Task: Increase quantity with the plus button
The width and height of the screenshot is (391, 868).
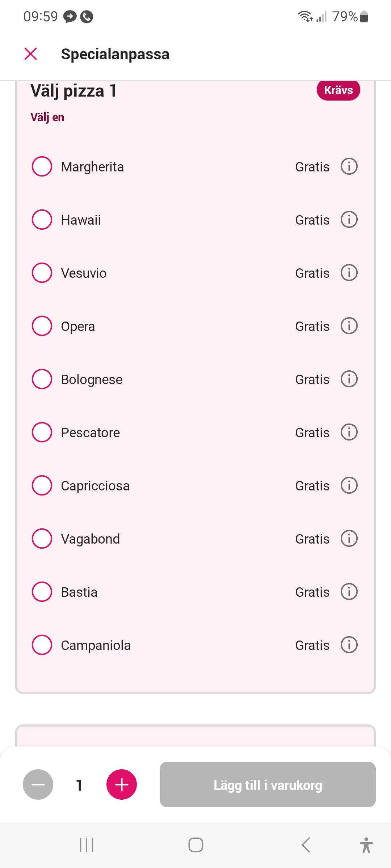Action: 122,784
